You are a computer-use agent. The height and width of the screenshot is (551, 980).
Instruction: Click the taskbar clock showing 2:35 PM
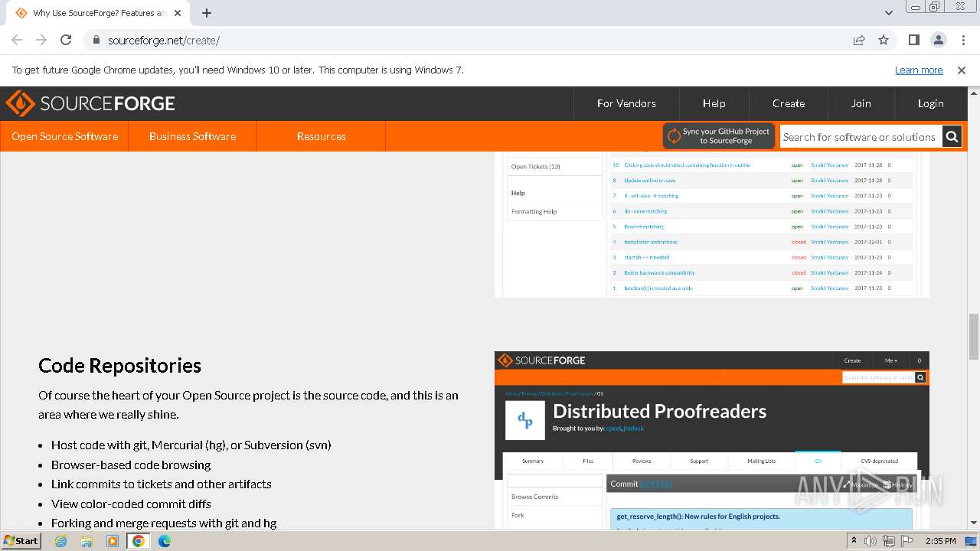coord(940,541)
